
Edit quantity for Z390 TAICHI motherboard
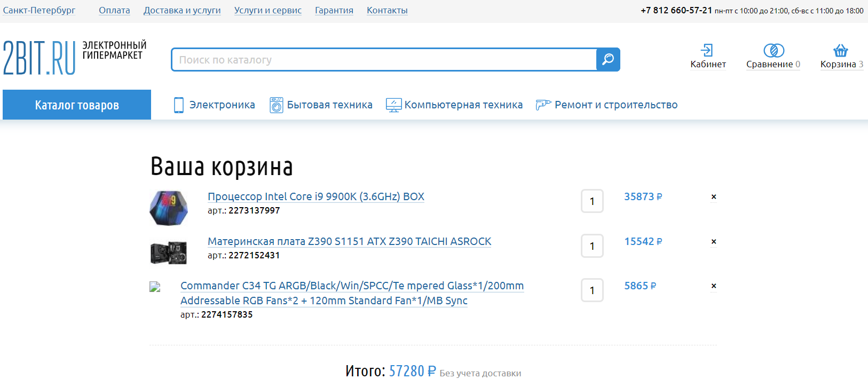pos(592,246)
